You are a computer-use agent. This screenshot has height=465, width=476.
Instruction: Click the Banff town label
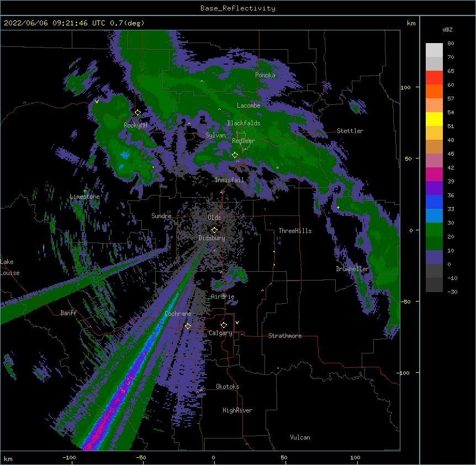pyautogui.click(x=68, y=313)
